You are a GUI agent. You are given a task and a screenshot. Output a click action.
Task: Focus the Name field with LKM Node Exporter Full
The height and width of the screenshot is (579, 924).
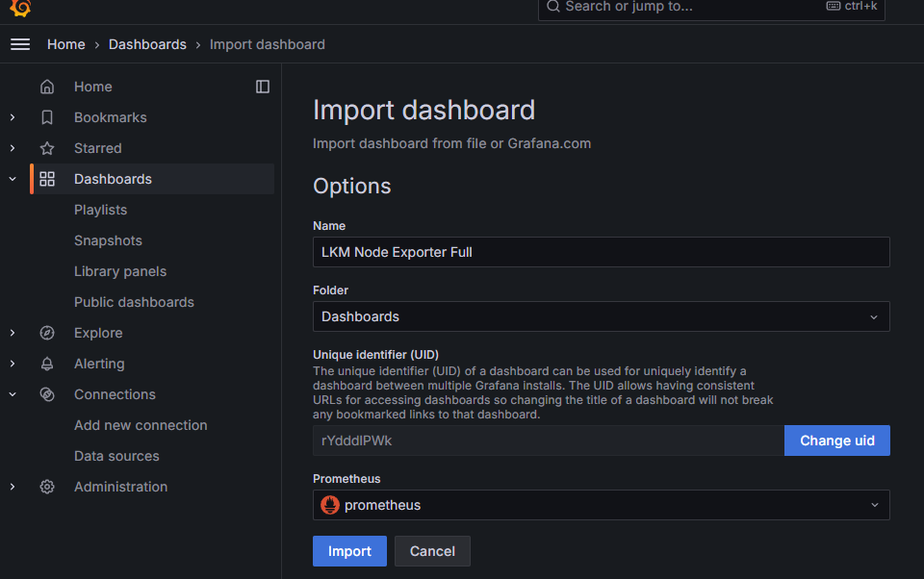click(601, 252)
